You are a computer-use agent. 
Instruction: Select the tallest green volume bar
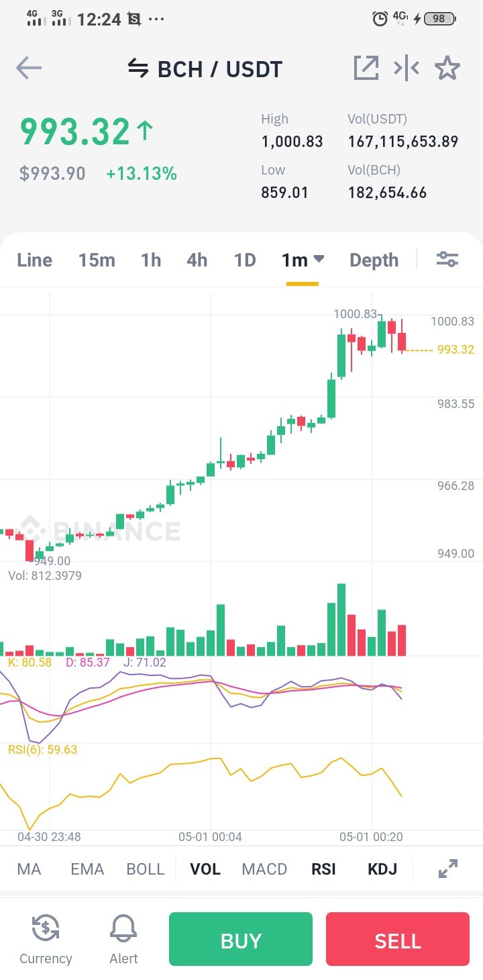point(341,620)
